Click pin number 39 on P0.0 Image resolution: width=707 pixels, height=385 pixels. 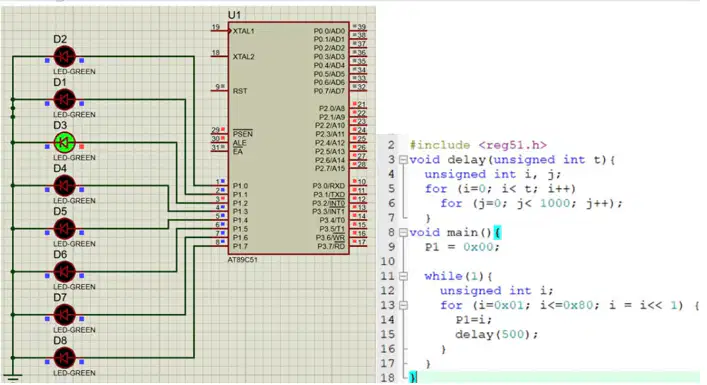(362, 27)
